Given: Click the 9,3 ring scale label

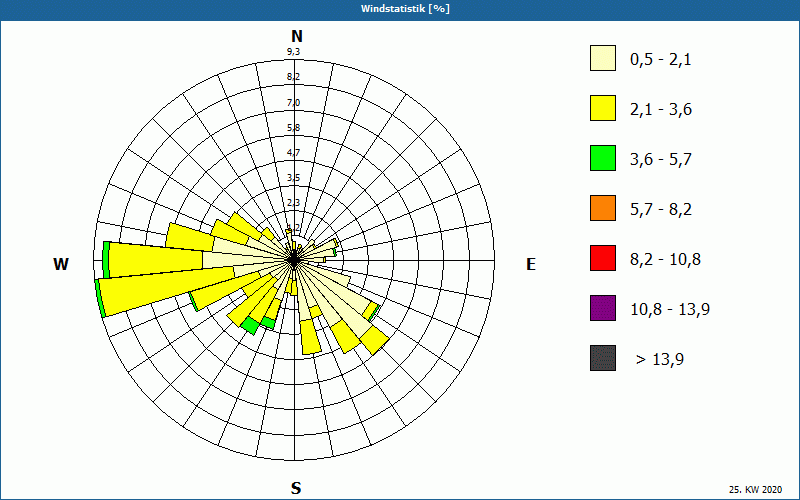Looking at the screenshot, I should click(293, 52).
